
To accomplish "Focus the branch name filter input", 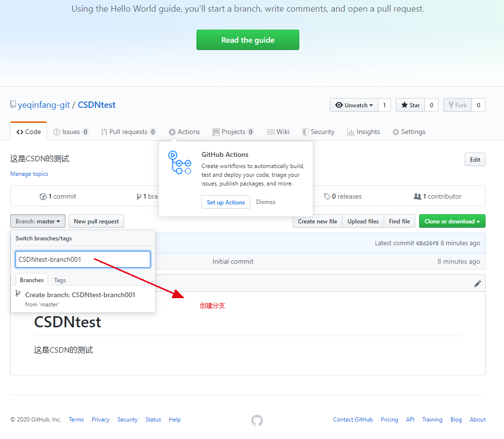I will click(83, 259).
